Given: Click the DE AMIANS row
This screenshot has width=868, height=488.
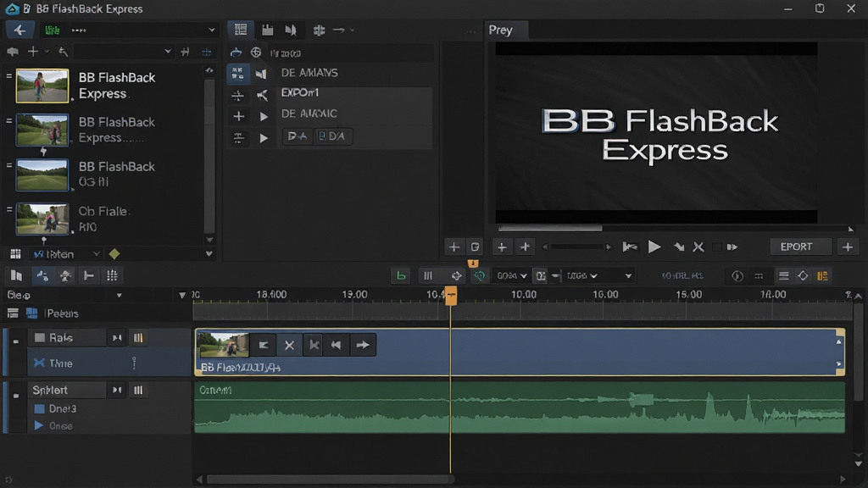Looking at the screenshot, I should coord(354,73).
